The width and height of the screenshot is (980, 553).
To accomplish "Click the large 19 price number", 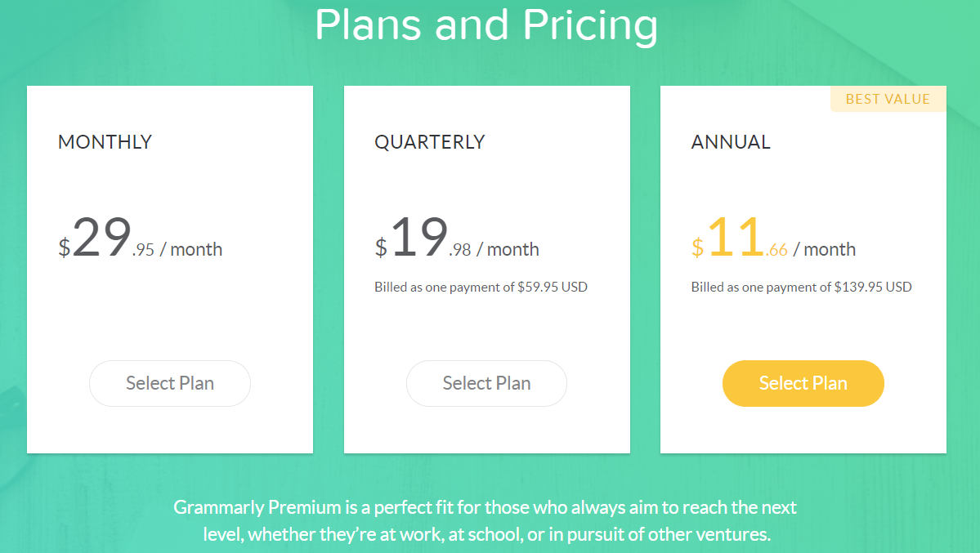I will [x=420, y=237].
